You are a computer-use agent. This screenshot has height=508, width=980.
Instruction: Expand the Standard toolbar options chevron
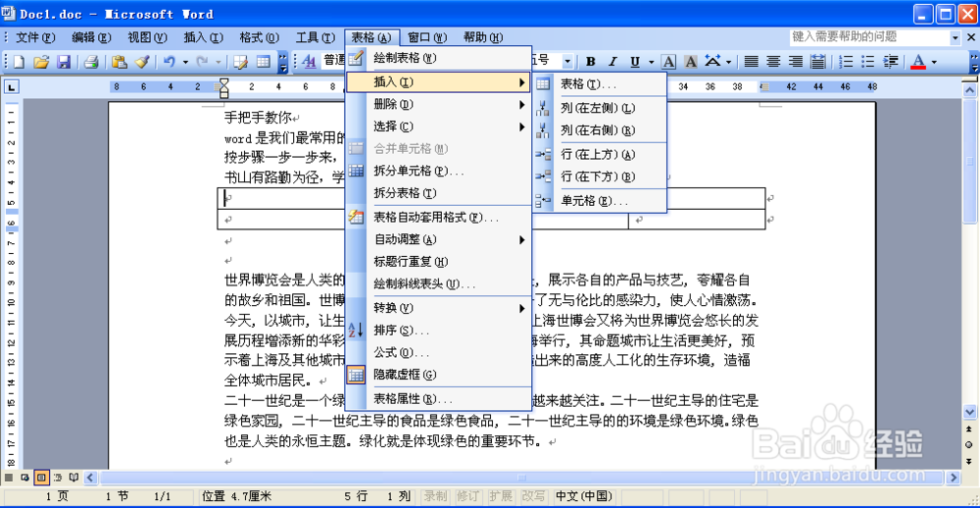point(283,62)
